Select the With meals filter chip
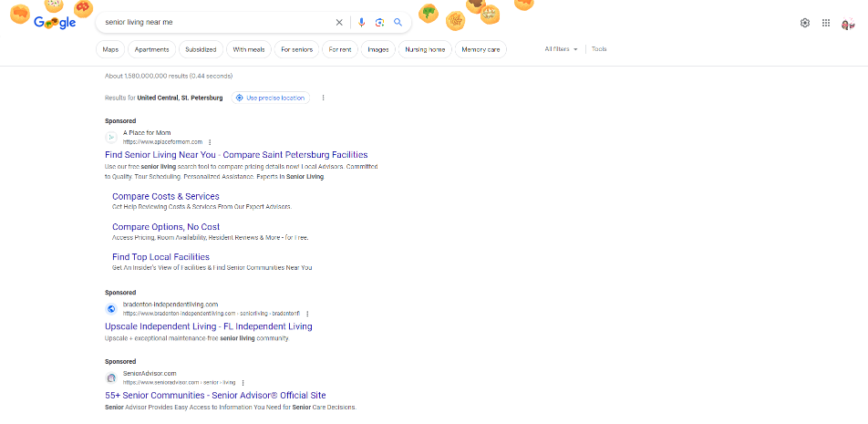This screenshot has width=868, height=424. coord(249,50)
